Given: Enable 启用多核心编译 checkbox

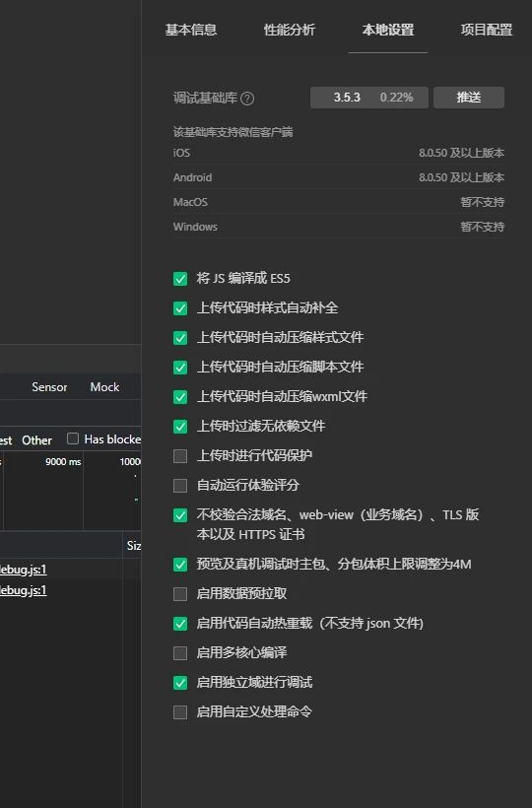Looking at the screenshot, I should click(180, 653).
